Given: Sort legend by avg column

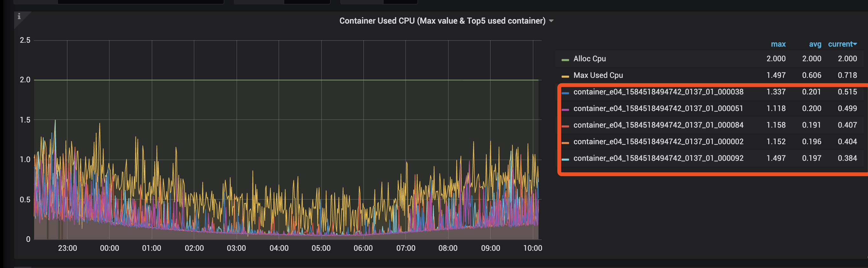Looking at the screenshot, I should 815,44.
